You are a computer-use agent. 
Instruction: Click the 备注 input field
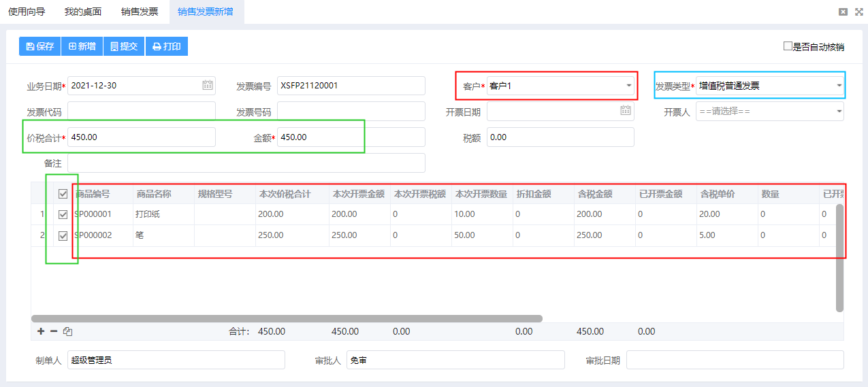pyautogui.click(x=246, y=163)
